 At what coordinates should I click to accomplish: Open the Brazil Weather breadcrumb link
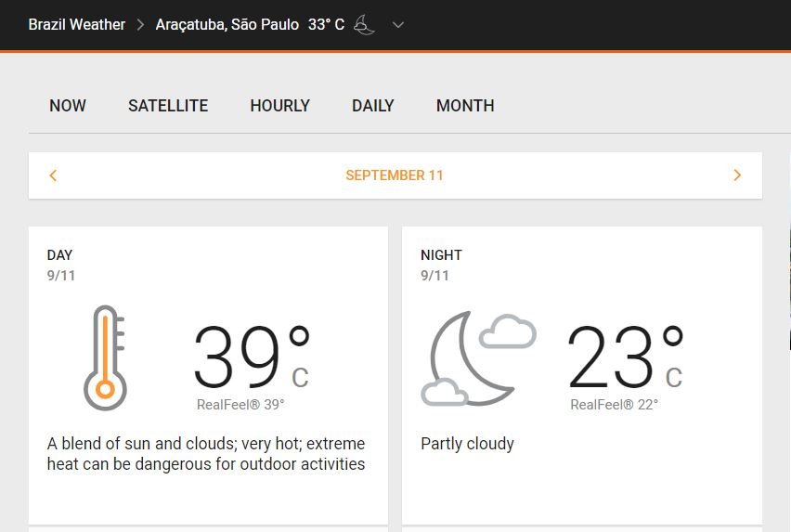77,25
